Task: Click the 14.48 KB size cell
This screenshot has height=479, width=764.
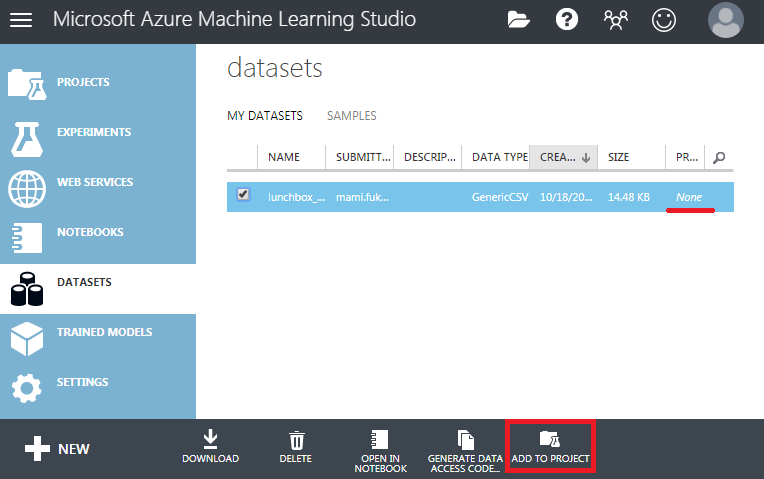Action: point(629,197)
